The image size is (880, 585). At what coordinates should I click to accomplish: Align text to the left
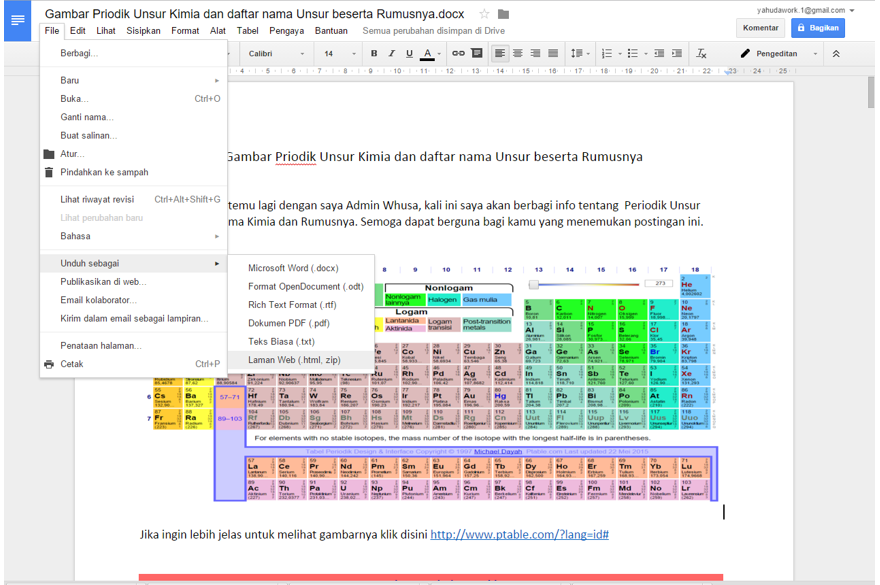tap(499, 53)
